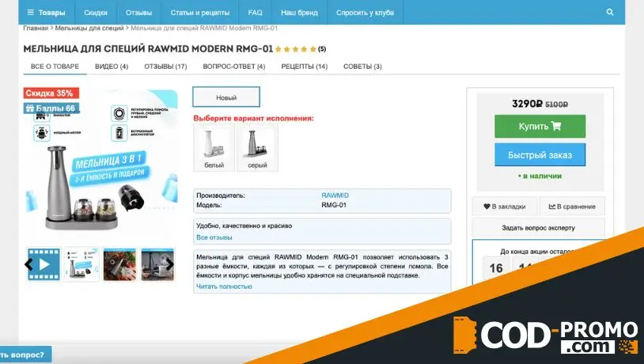Add product В закладки
Screen dimensions: 644x364
504,207
